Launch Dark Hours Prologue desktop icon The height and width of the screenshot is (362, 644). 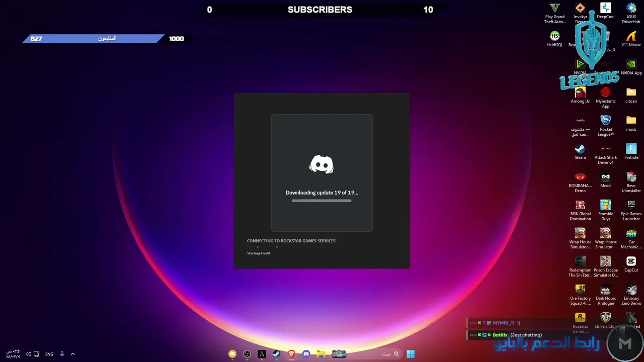tap(606, 295)
